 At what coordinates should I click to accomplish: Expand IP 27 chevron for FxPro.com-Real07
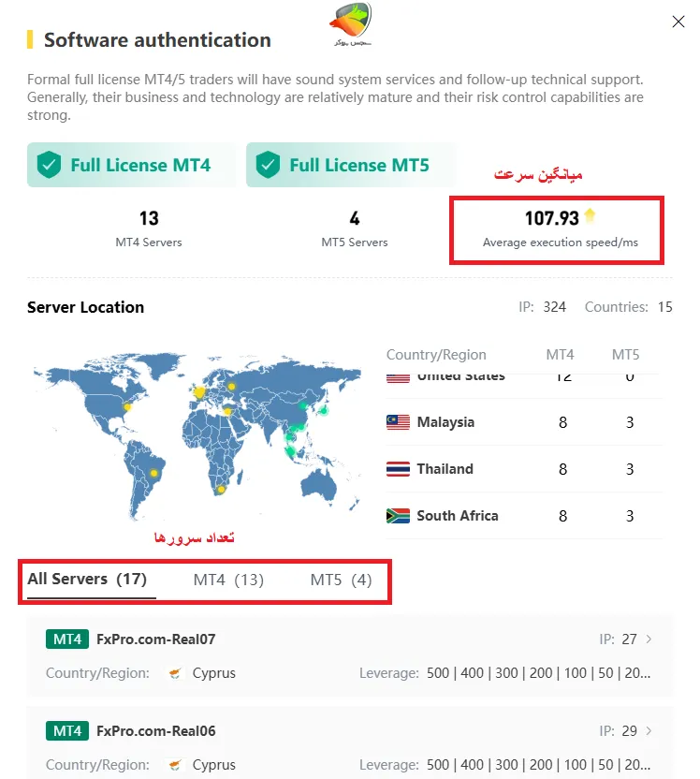649,639
